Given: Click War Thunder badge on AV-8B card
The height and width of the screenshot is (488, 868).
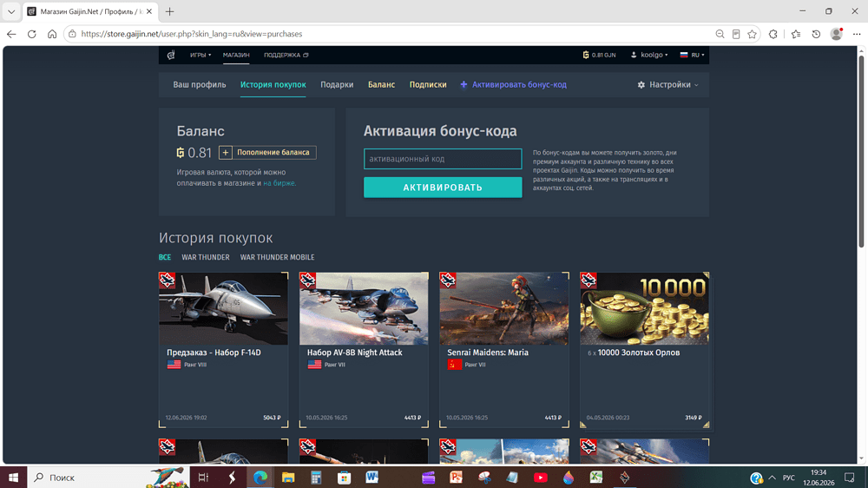Looking at the screenshot, I should point(308,280).
